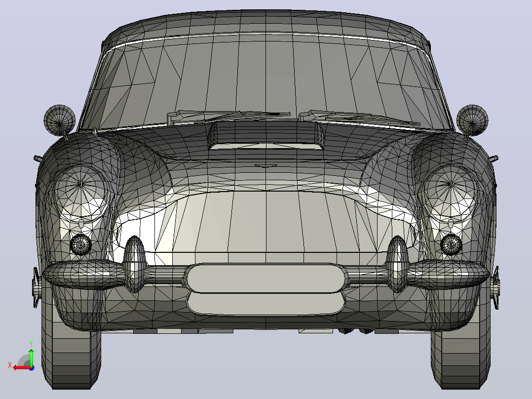Click the red X axis arrow on triad

21,368
